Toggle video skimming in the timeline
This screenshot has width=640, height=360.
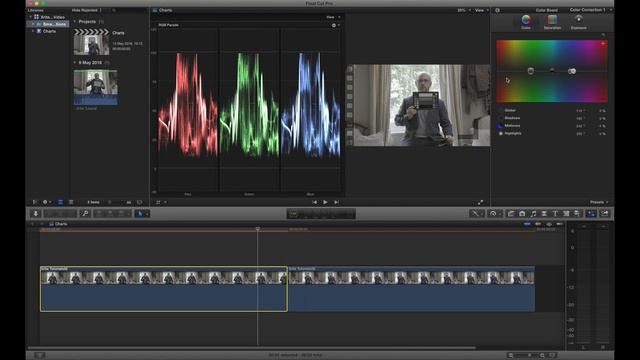527,224
